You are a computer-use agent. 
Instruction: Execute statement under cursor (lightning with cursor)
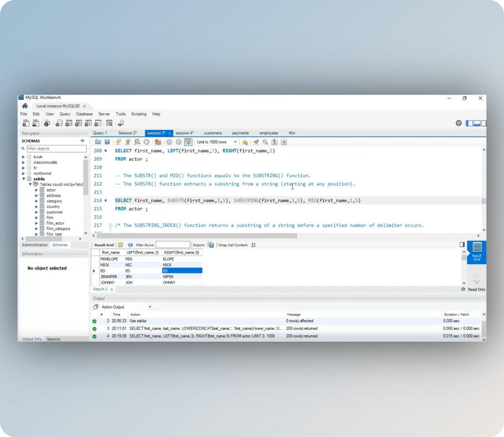128,142
